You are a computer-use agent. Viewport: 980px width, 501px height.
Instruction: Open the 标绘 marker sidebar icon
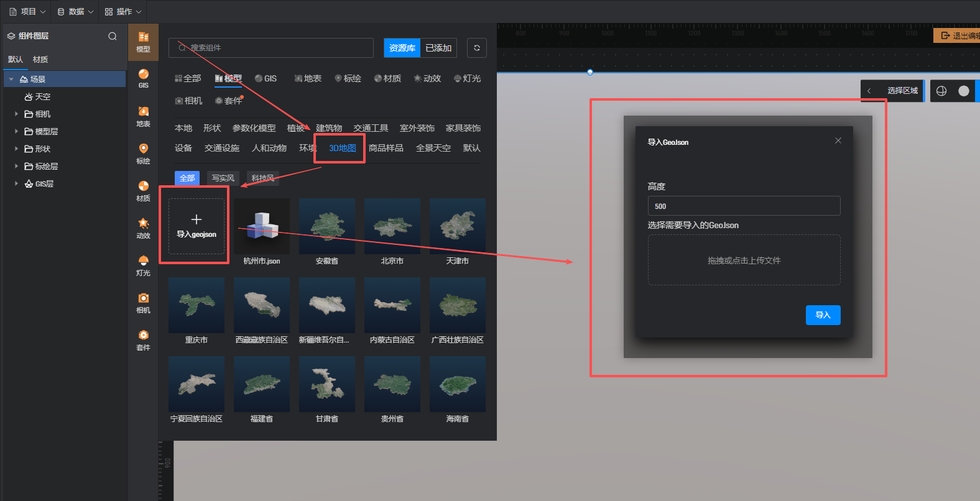tap(143, 153)
